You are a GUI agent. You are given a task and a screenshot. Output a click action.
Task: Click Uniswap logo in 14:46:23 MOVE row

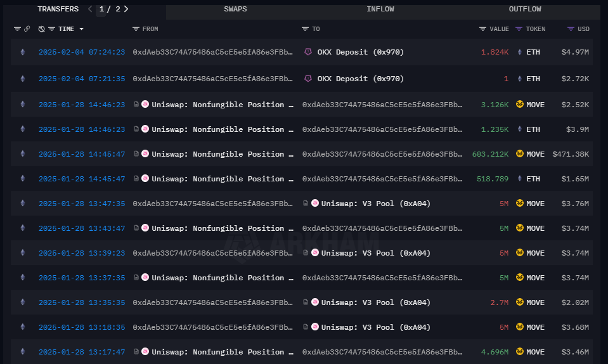point(145,104)
